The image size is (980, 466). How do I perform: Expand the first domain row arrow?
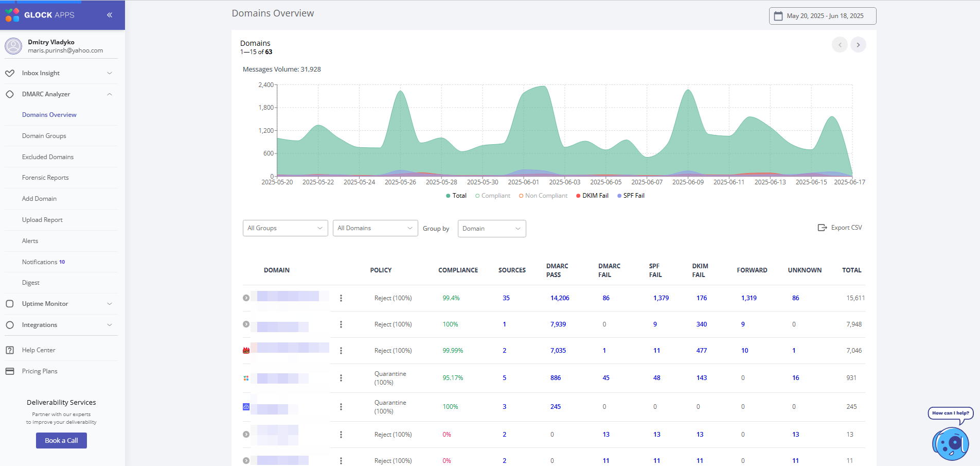pos(246,298)
